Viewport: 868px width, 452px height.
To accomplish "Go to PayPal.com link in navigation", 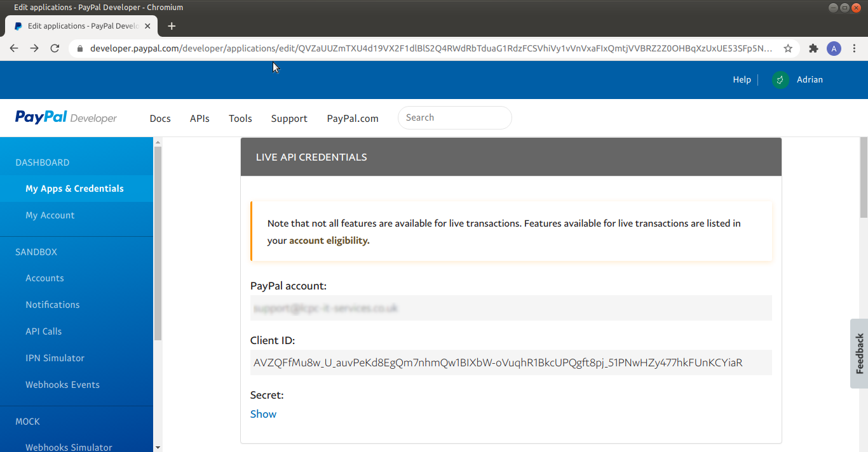I will pos(353,119).
